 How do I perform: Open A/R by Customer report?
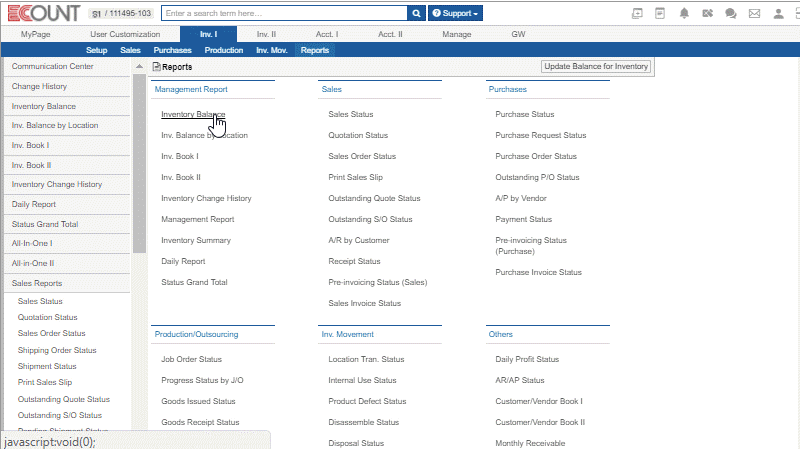(359, 240)
